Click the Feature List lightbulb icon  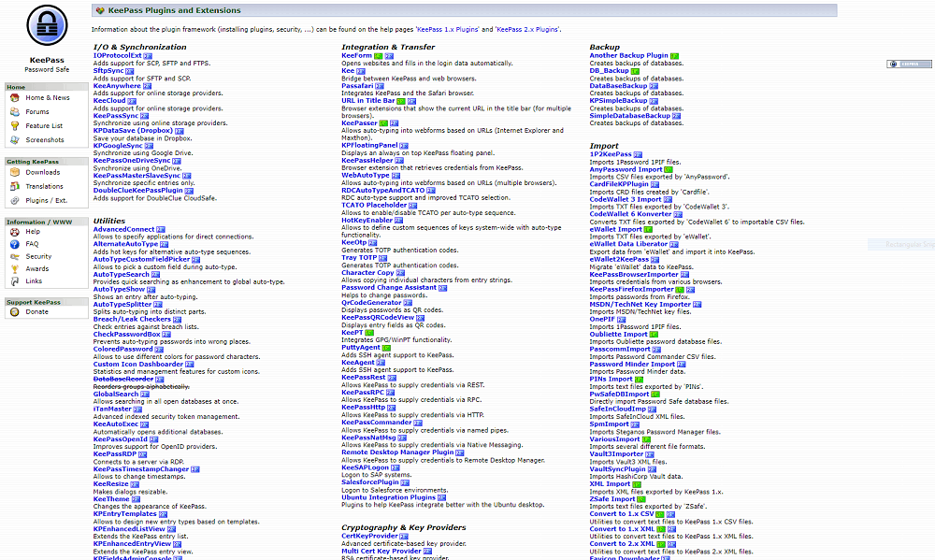pos(15,126)
